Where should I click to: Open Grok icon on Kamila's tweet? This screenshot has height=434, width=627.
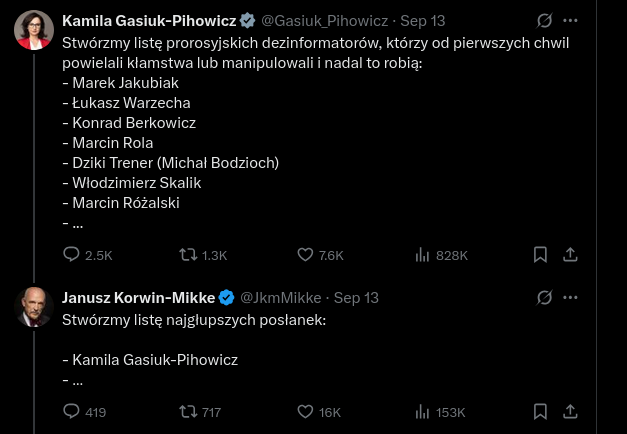coord(545,20)
